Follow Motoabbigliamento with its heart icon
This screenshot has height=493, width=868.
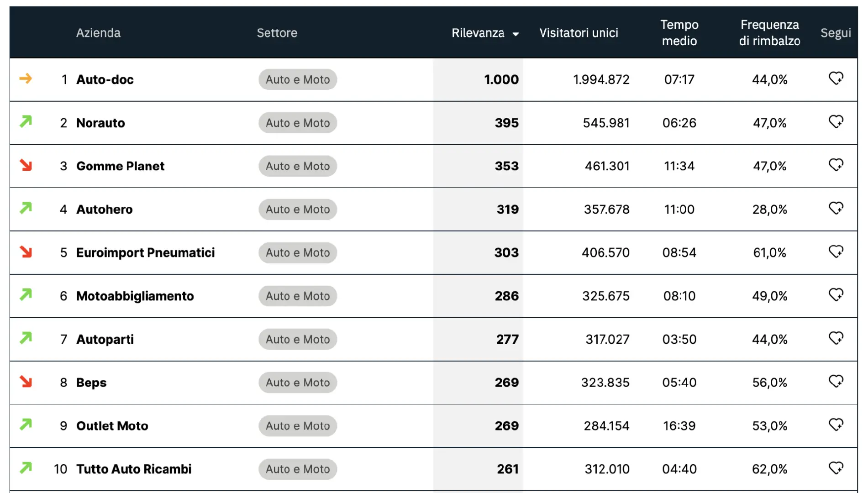pyautogui.click(x=836, y=295)
